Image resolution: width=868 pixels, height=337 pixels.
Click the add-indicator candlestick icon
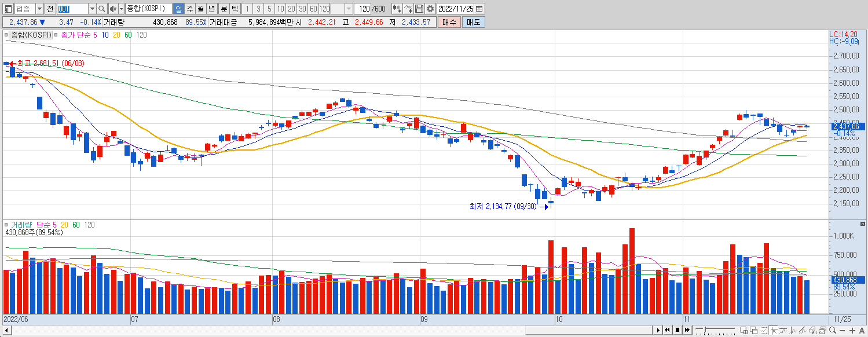click(x=397, y=9)
